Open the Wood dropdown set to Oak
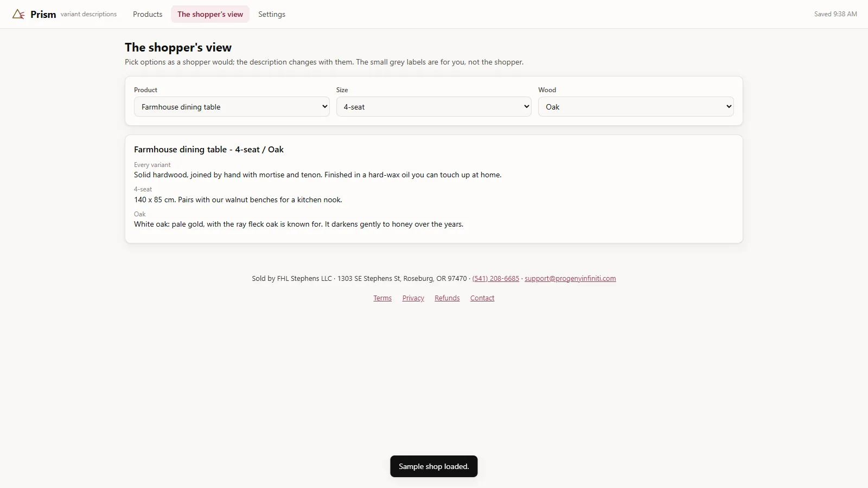 pos(636,107)
